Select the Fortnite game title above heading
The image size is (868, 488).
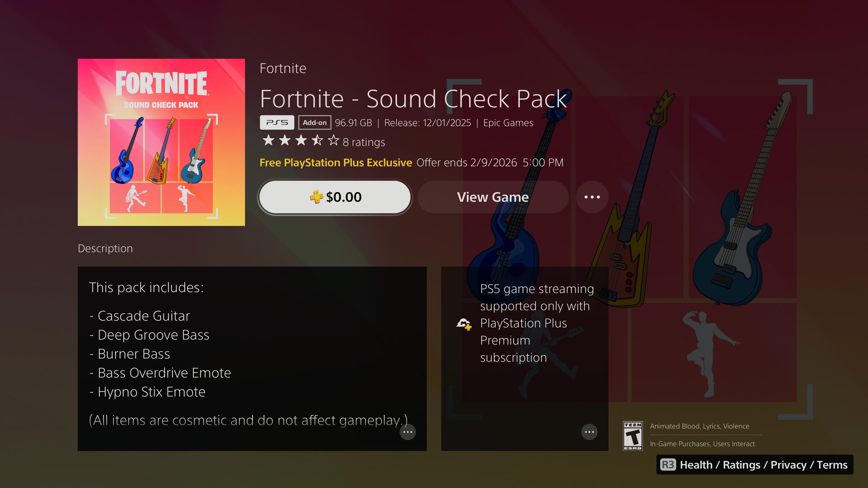click(283, 68)
